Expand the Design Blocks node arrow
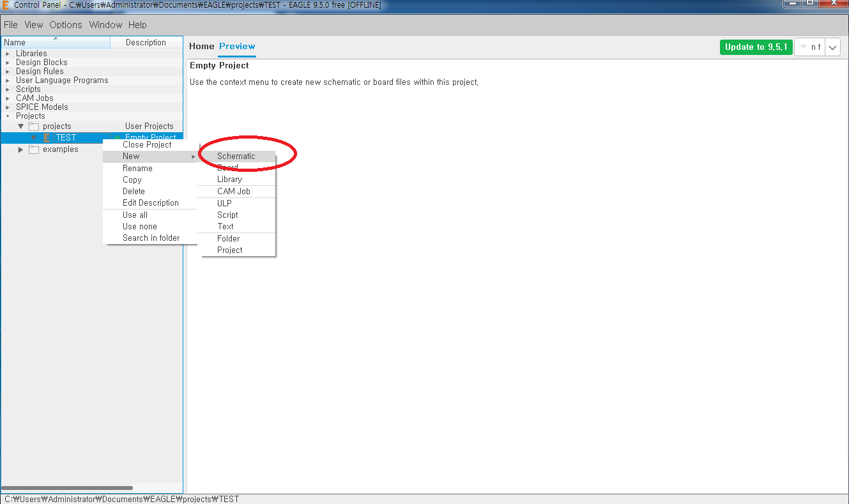849x504 pixels. [x=8, y=63]
